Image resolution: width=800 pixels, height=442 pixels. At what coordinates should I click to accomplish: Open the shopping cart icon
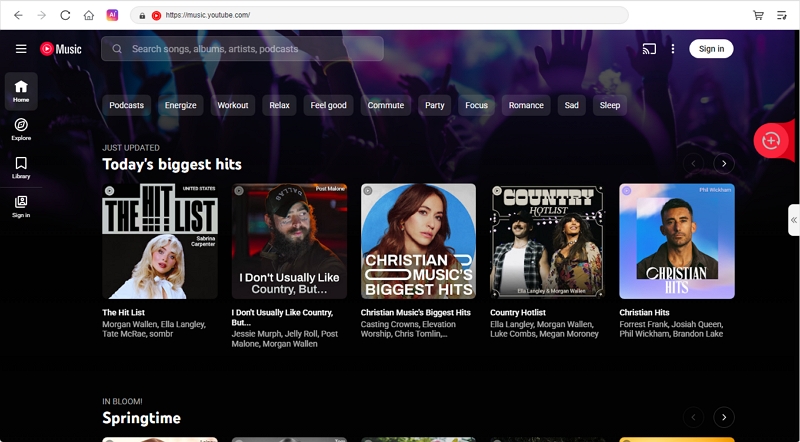(x=759, y=15)
